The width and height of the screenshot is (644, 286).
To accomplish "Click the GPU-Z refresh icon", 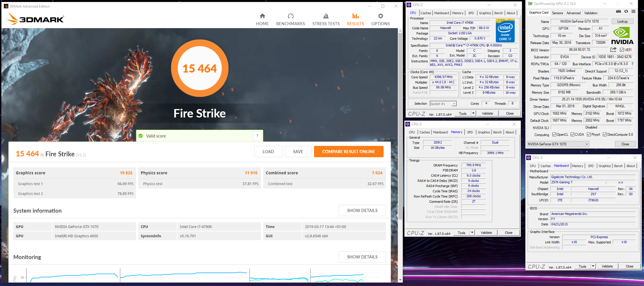I will (626, 11).
